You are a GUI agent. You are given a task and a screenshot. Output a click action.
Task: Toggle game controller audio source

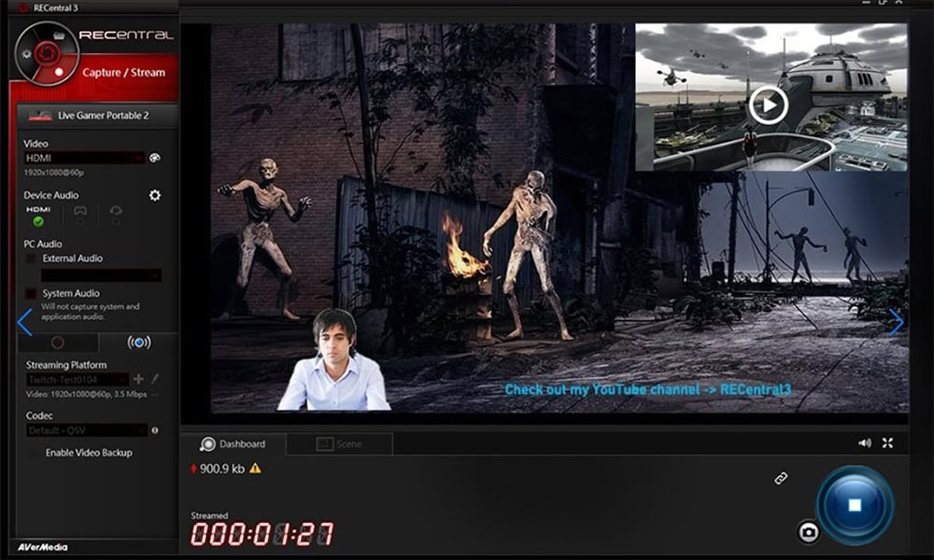[79, 215]
